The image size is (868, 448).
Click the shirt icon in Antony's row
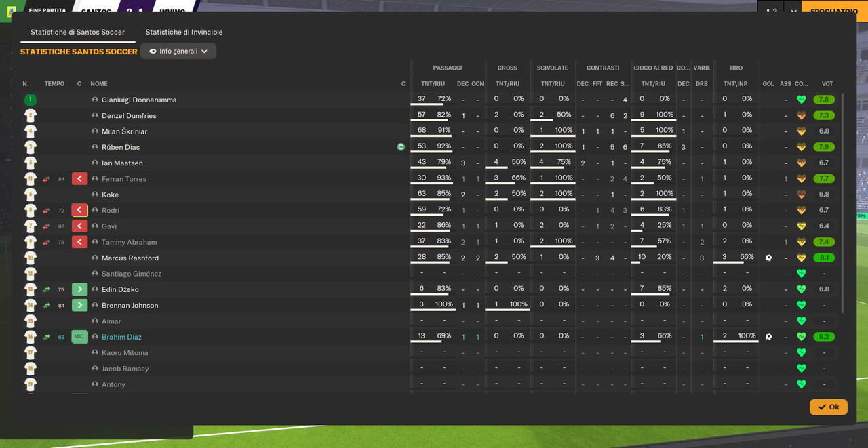point(31,384)
